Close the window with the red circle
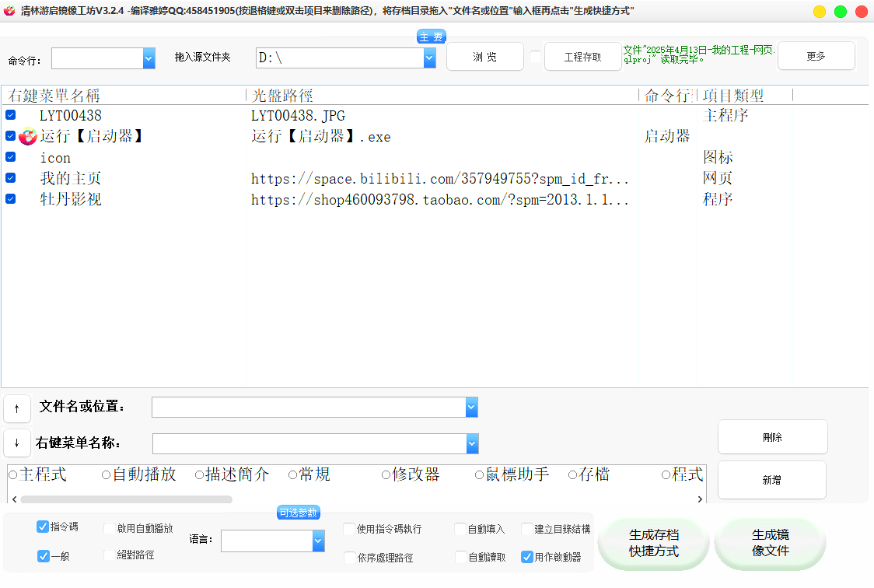 click(x=862, y=11)
